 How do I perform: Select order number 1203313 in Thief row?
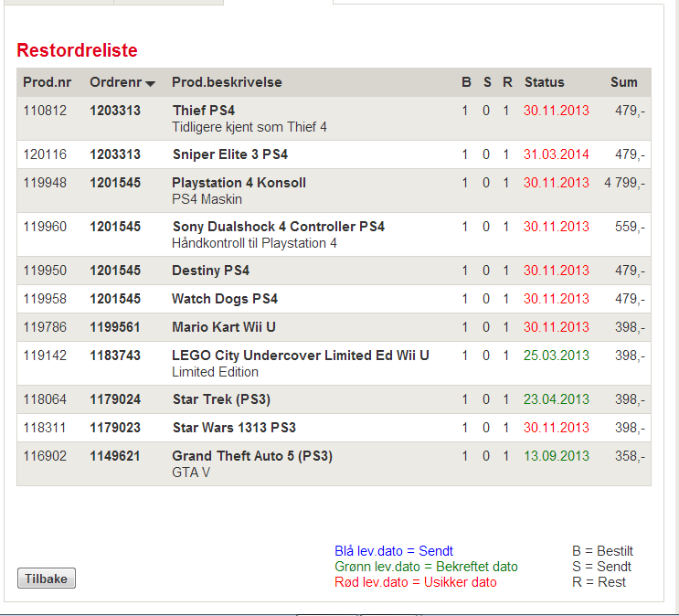pyautogui.click(x=115, y=111)
